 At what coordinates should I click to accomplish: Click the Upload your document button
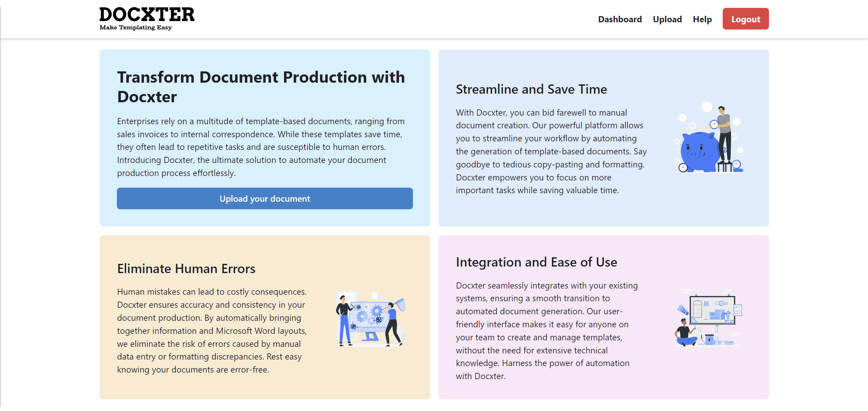(265, 199)
